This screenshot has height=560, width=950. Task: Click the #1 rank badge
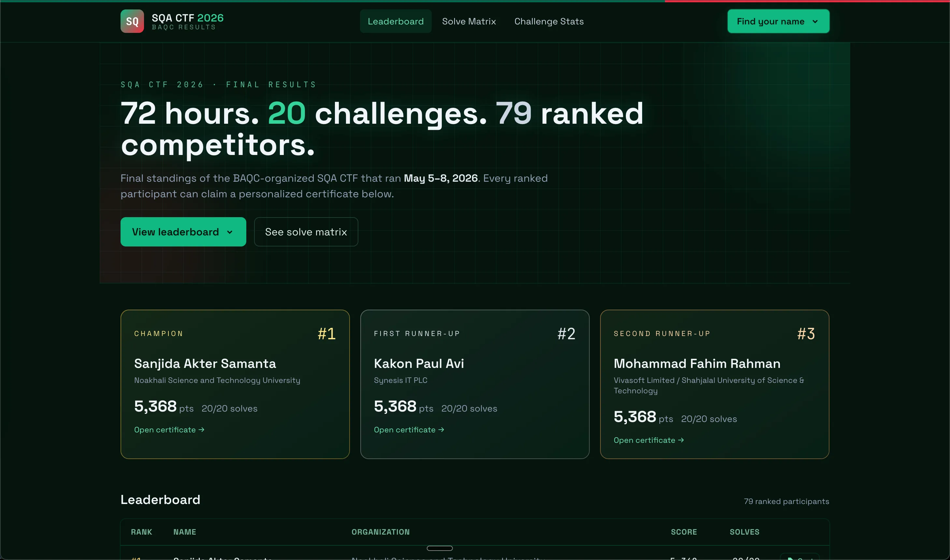click(x=326, y=334)
